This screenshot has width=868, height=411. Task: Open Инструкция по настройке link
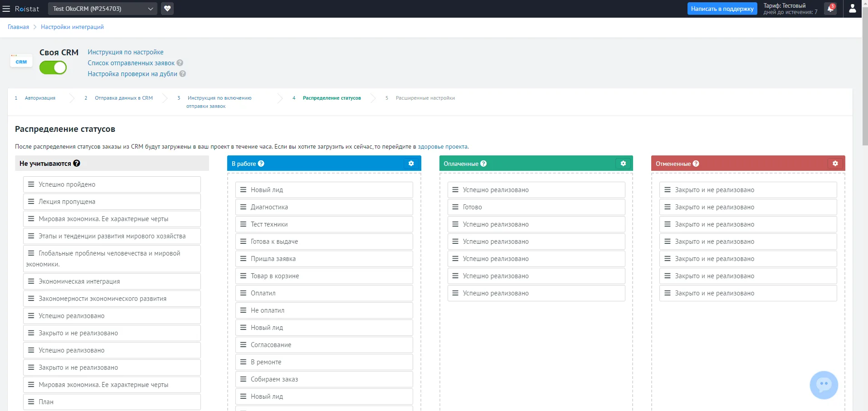click(x=126, y=52)
